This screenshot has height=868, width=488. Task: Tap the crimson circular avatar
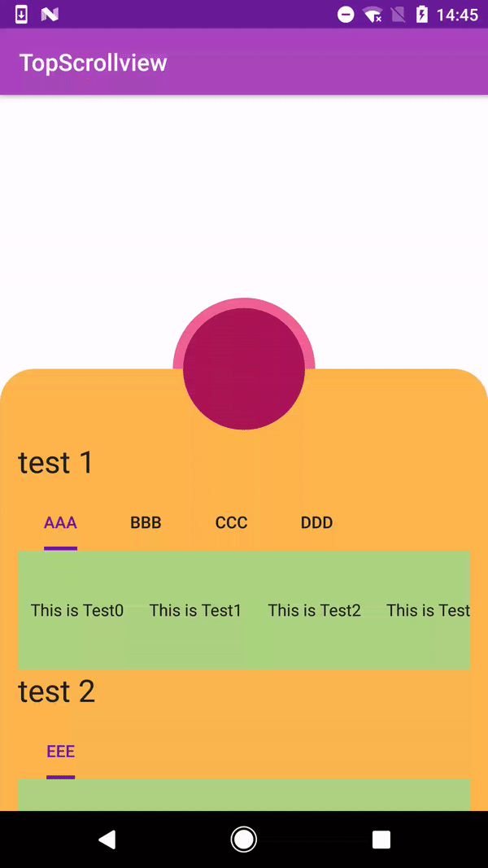click(x=244, y=369)
